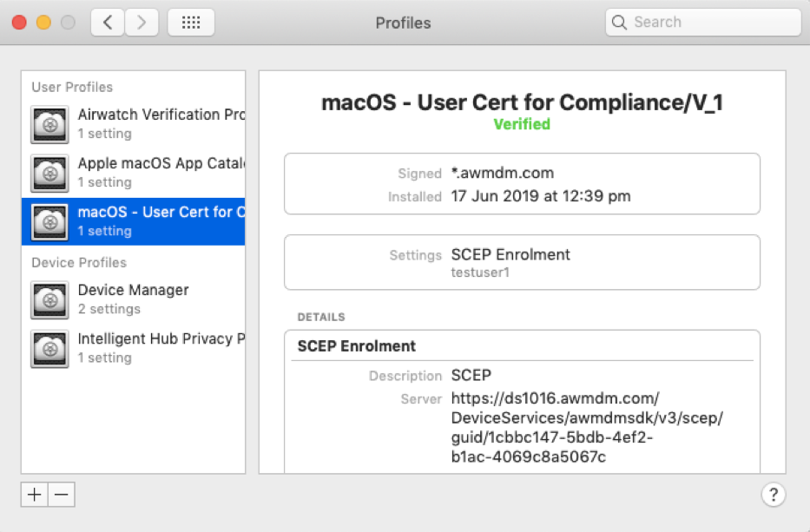
Task: Remove the selected profile with the minus button
Action: point(60,494)
